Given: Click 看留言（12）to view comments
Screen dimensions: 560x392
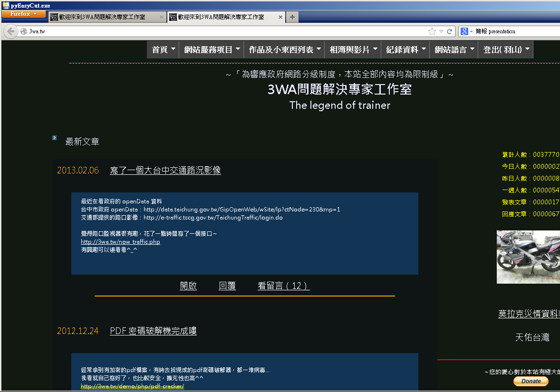Looking at the screenshot, I should [x=283, y=286].
